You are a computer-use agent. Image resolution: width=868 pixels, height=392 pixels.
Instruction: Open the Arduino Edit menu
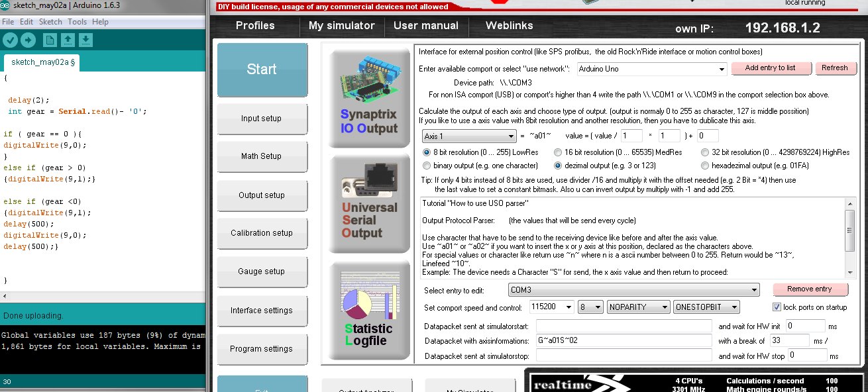click(27, 22)
